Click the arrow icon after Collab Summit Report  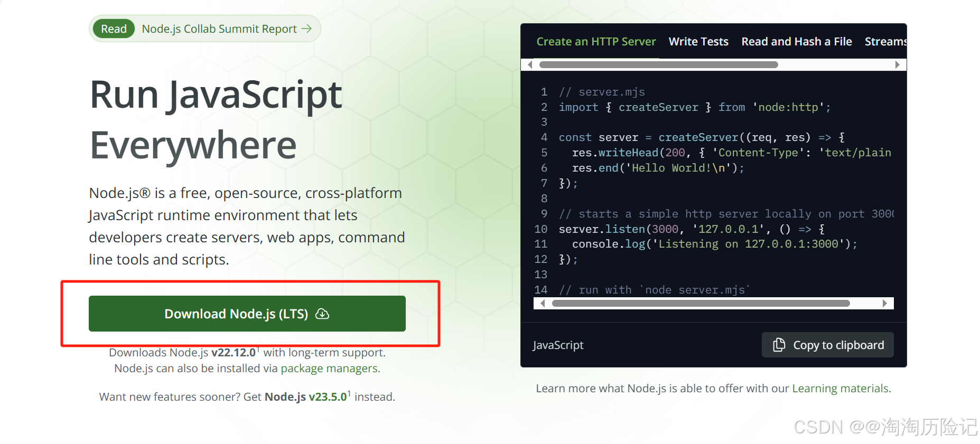[306, 29]
